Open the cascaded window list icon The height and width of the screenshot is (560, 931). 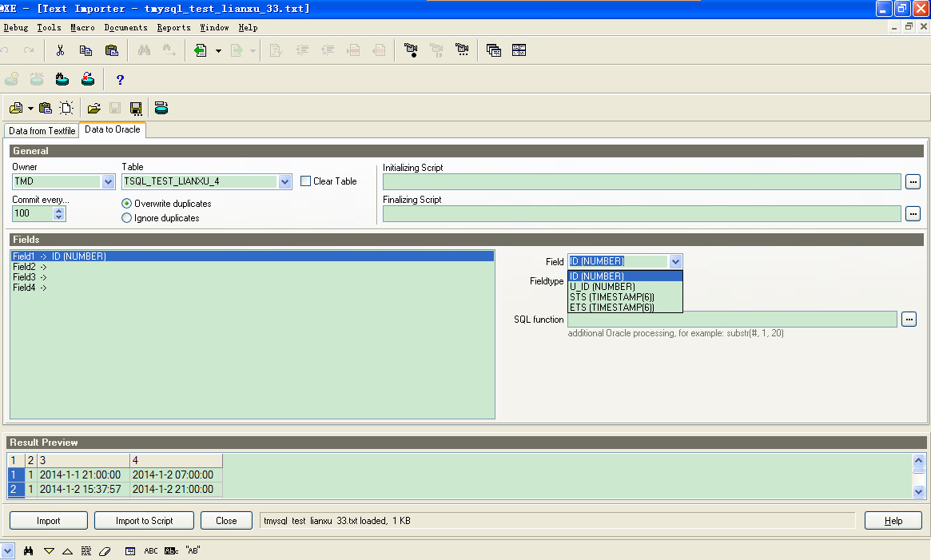click(x=493, y=50)
